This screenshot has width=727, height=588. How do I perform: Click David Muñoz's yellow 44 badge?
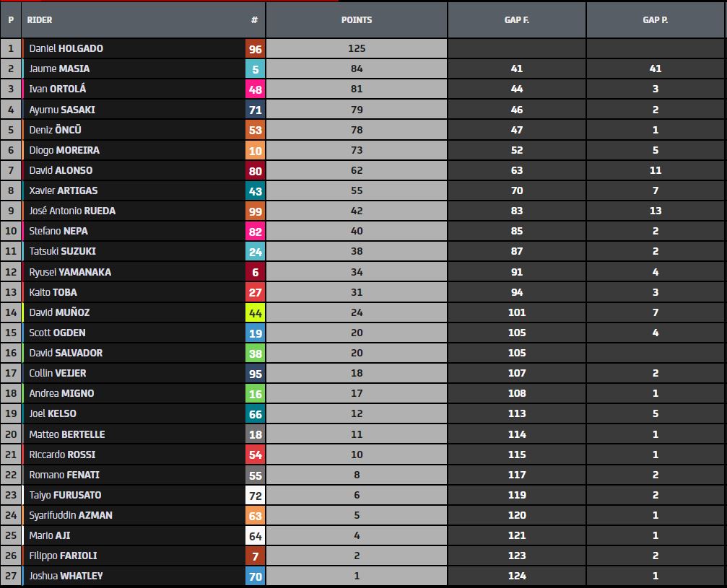click(x=255, y=313)
